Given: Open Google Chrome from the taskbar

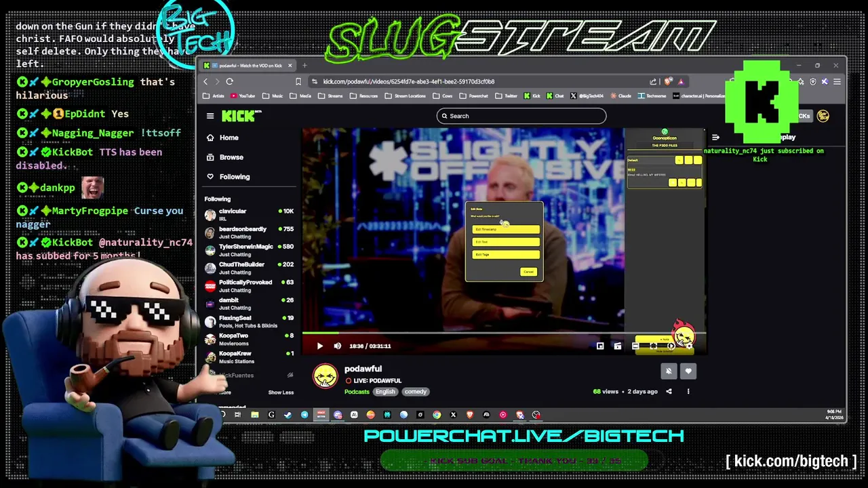Looking at the screenshot, I should coord(437,415).
